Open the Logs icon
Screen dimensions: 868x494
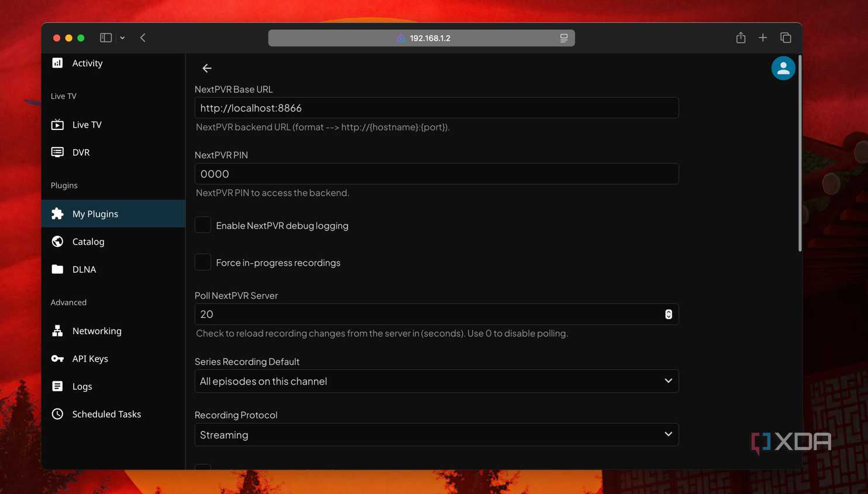[x=57, y=386]
